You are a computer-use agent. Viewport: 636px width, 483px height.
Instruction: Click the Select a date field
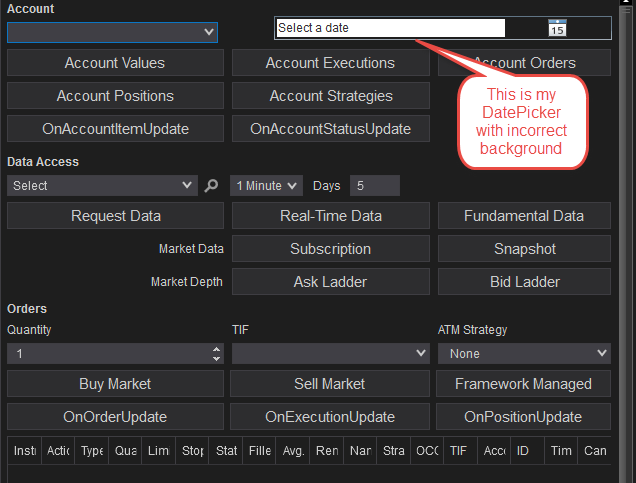point(391,28)
